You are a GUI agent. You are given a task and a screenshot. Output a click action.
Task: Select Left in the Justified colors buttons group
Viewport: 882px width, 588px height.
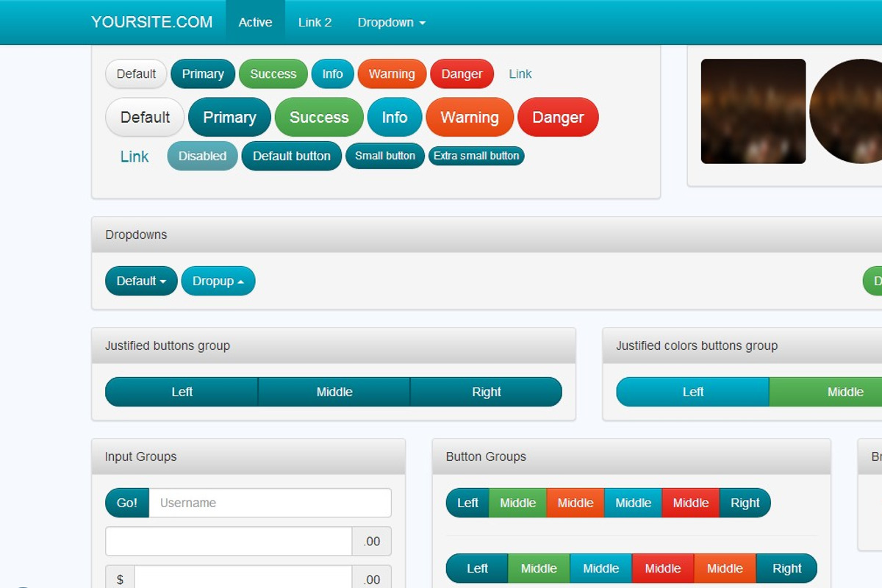[692, 391]
